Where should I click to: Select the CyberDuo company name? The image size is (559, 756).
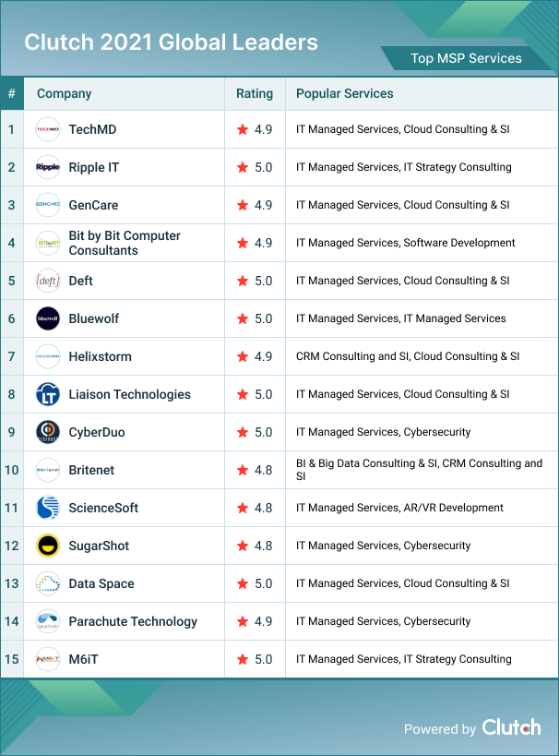coord(97,432)
